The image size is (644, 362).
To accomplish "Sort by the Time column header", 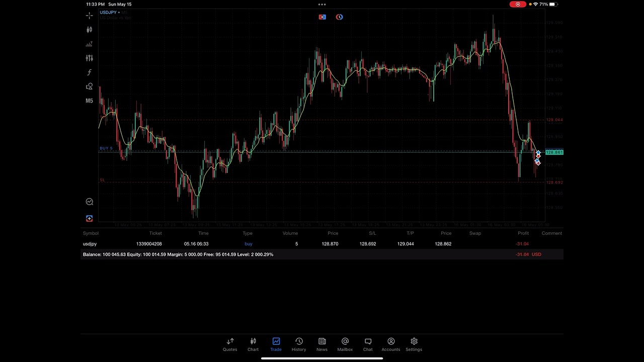I will [203, 233].
